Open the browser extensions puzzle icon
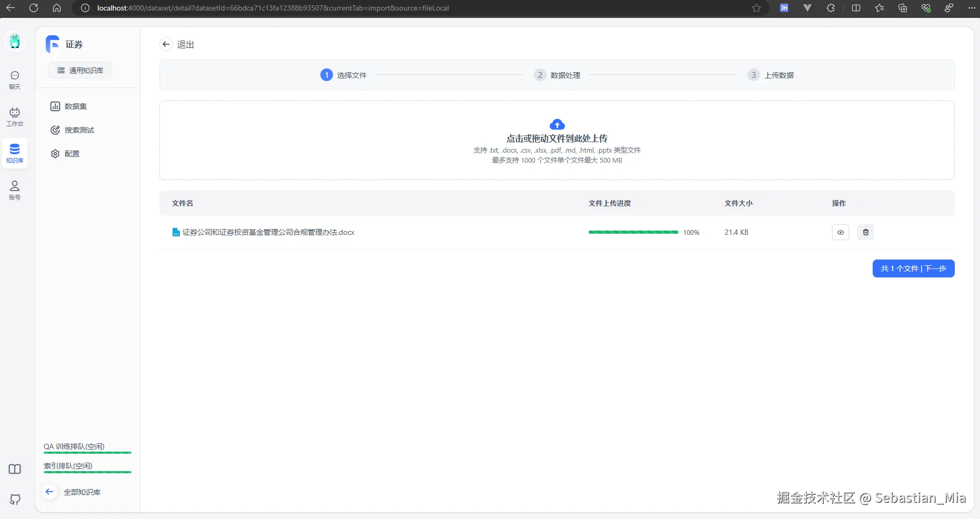980x519 pixels. point(831,8)
